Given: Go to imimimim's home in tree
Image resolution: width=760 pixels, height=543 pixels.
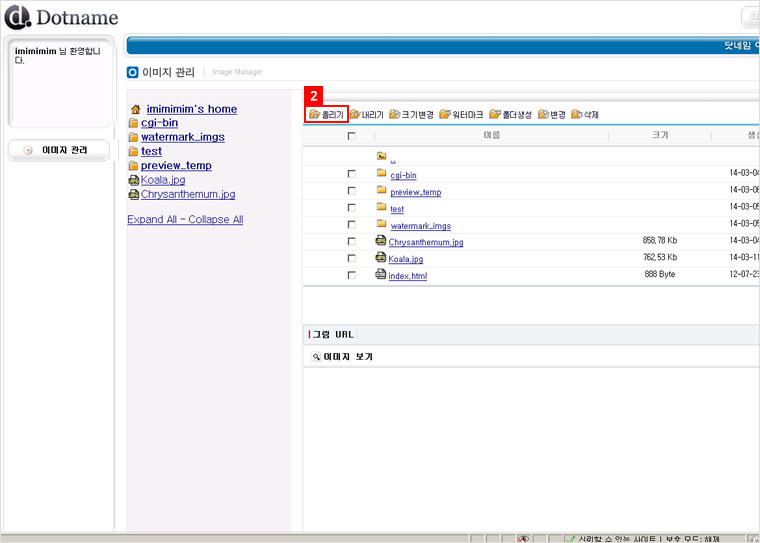Looking at the screenshot, I should point(191,109).
